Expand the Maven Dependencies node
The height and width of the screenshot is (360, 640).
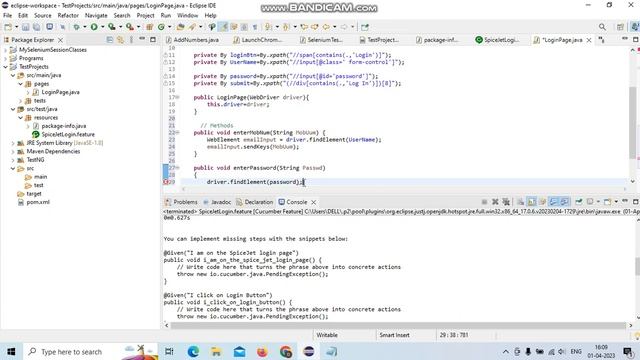coord(13,151)
